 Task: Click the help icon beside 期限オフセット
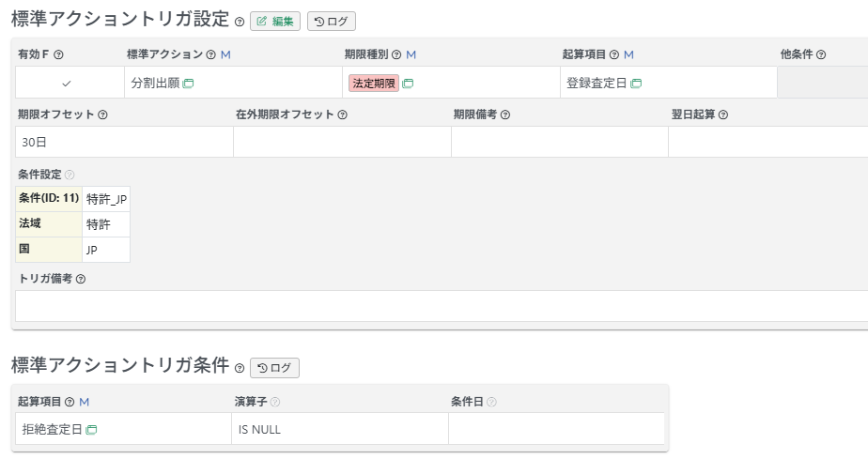tap(102, 115)
